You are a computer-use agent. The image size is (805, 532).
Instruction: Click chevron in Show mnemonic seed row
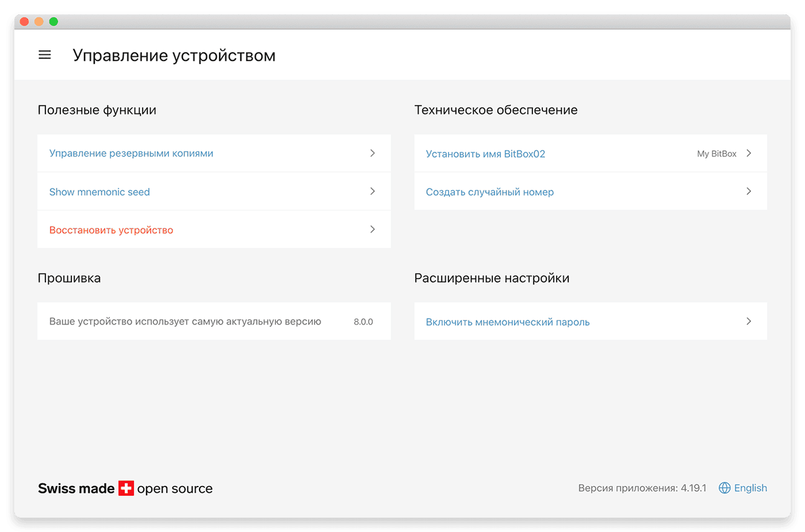pos(373,191)
